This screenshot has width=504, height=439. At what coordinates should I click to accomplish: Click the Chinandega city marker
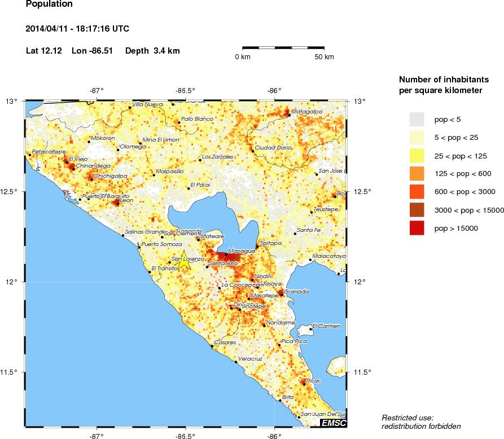[x=73, y=169]
